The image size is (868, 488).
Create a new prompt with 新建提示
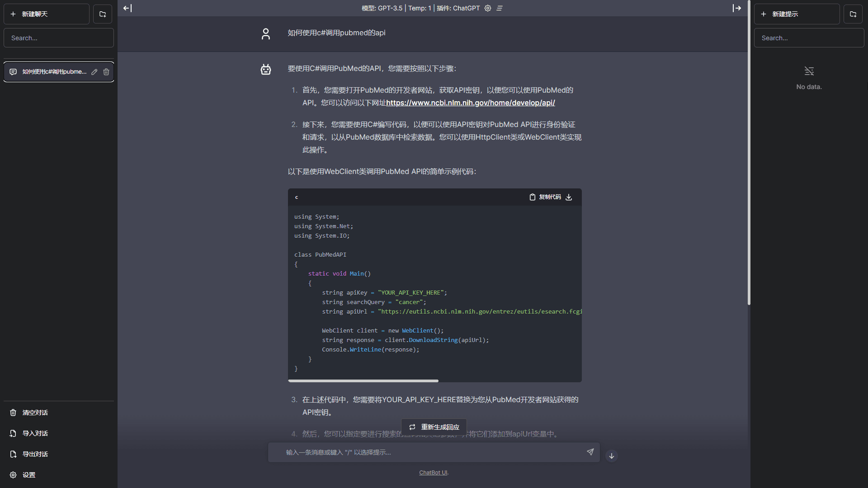coord(797,14)
